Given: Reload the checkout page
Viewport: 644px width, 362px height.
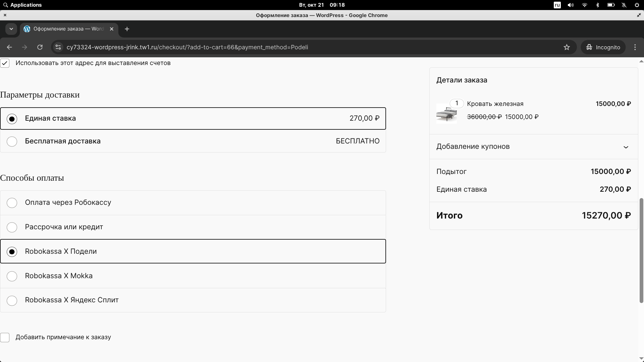Looking at the screenshot, I should 40,47.
